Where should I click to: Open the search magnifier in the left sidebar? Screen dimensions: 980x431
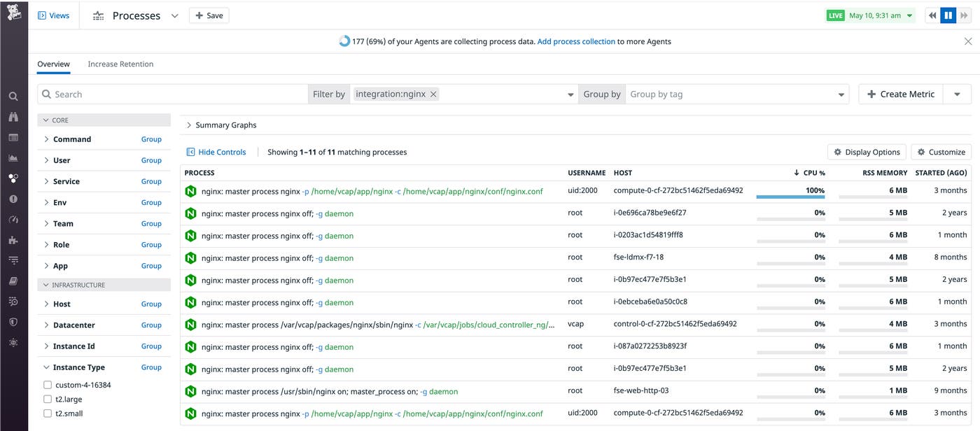14,96
